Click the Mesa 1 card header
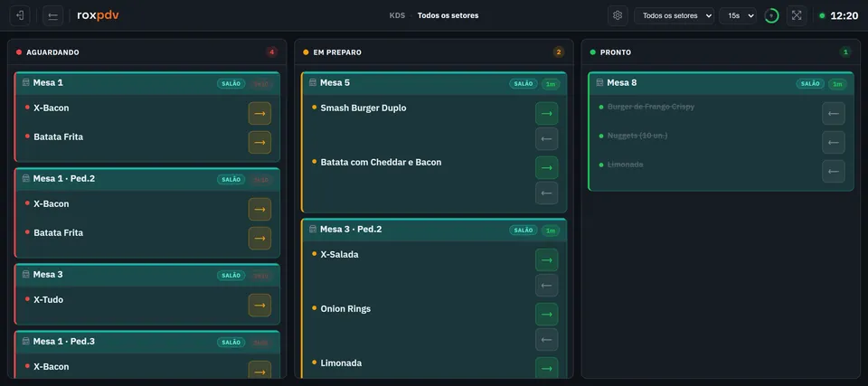 [147, 83]
